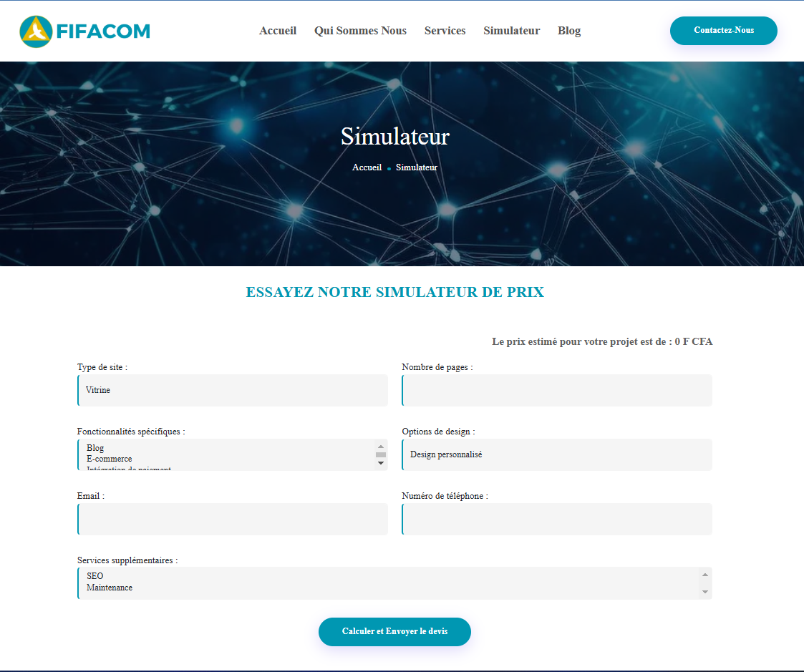Screen dimensions: 804x672
Task: Click Services supplémentaires scroll down arrow
Action: coord(705,592)
